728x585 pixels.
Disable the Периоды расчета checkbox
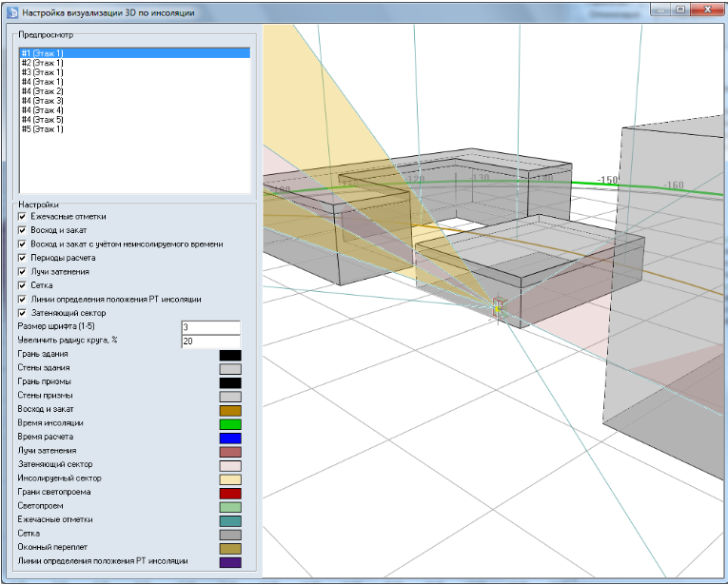coord(22,258)
